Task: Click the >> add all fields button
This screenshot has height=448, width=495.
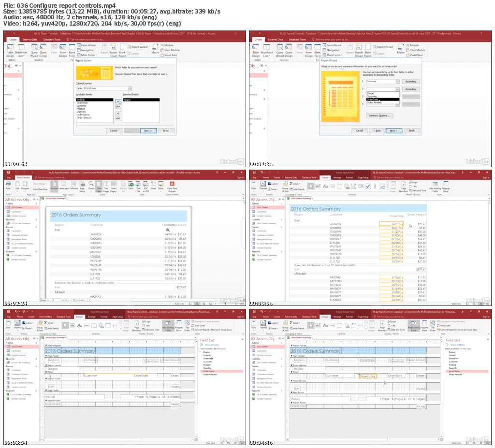Action: tap(118, 107)
